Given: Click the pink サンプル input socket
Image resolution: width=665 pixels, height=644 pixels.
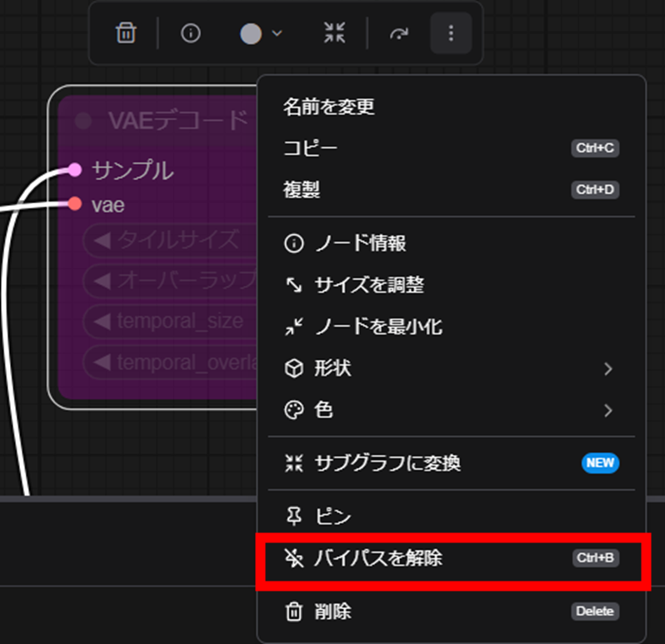Looking at the screenshot, I should (75, 170).
